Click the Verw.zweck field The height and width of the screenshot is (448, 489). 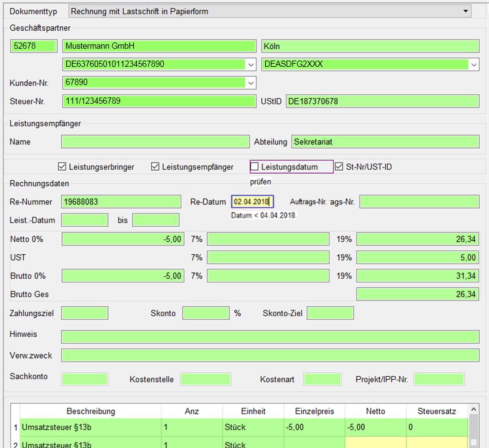click(270, 356)
